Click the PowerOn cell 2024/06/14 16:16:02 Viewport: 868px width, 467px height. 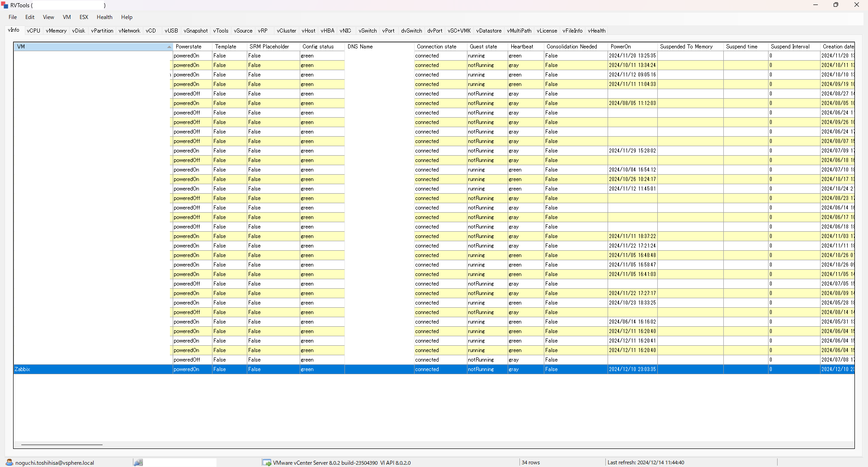[632, 322]
